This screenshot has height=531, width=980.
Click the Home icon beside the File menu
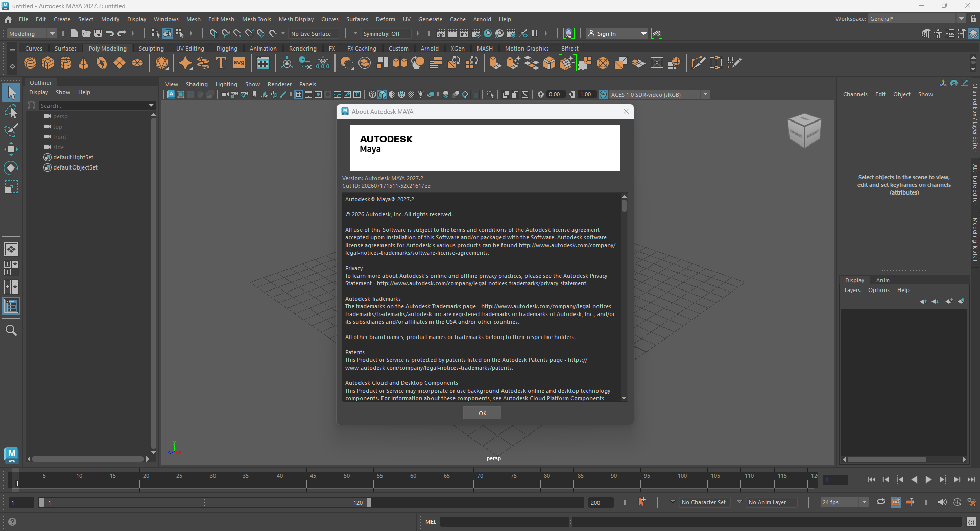pyautogui.click(x=8, y=19)
